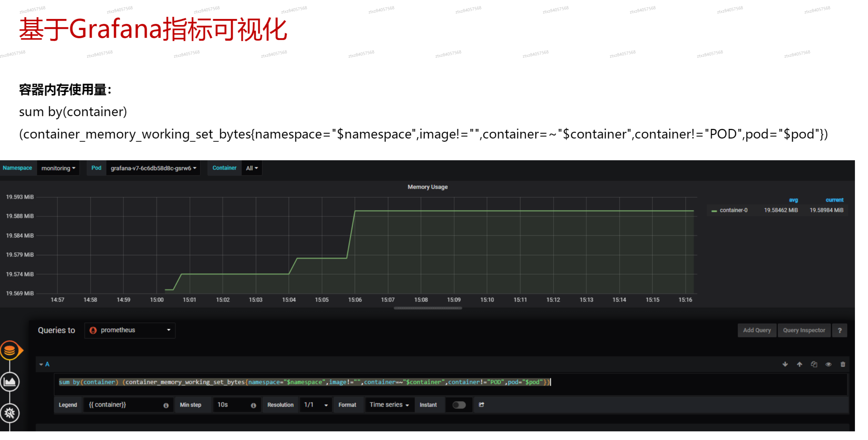Open the Queries data source tab icon

(10, 350)
